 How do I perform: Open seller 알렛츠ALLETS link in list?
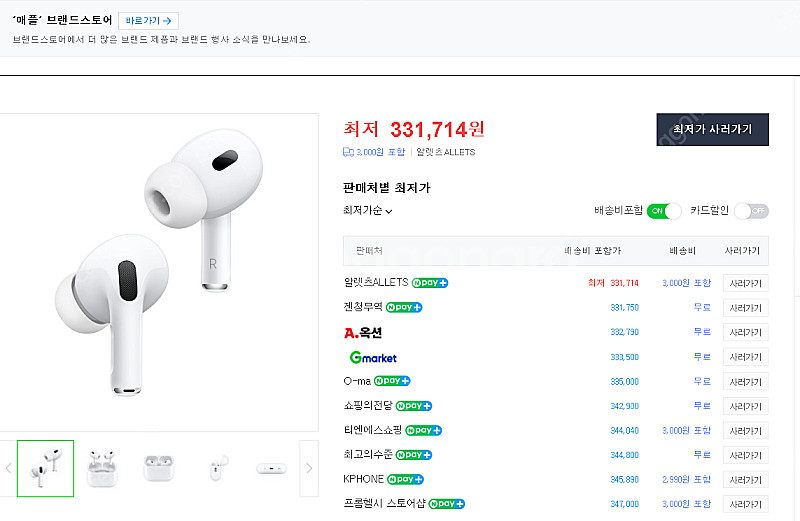pyautogui.click(x=376, y=282)
